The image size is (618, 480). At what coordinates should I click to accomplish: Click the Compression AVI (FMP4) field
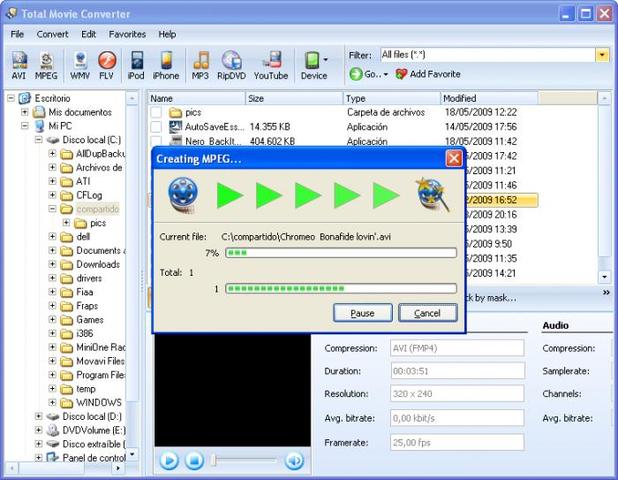[x=457, y=348]
